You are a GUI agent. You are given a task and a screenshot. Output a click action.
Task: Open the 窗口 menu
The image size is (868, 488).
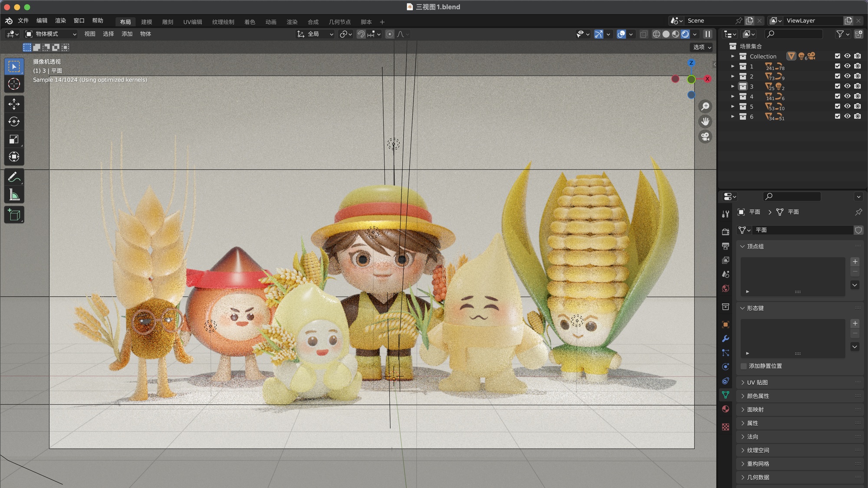pos(79,21)
